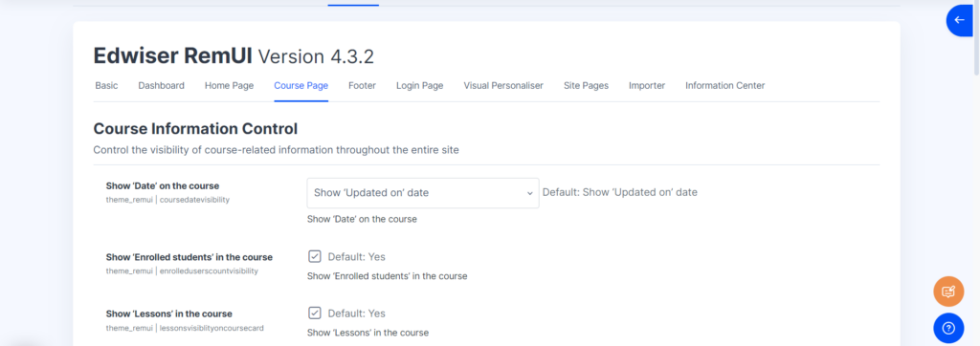This screenshot has height=346, width=980.
Task: Open the Importer tab
Action: click(647, 86)
